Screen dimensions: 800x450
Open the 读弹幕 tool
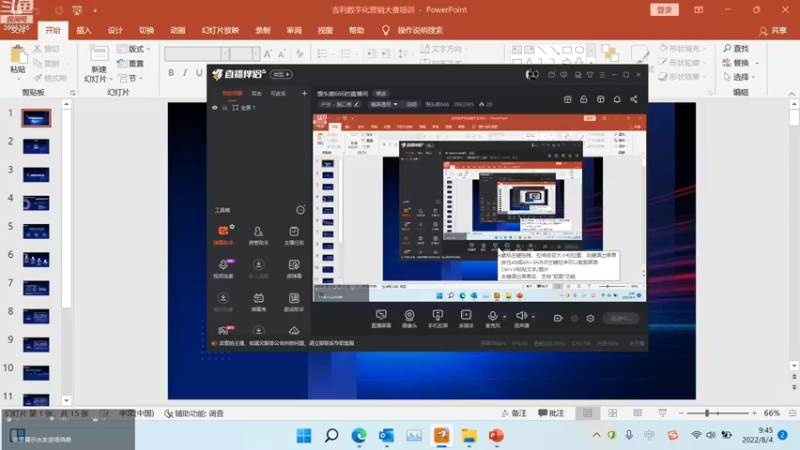click(x=294, y=268)
